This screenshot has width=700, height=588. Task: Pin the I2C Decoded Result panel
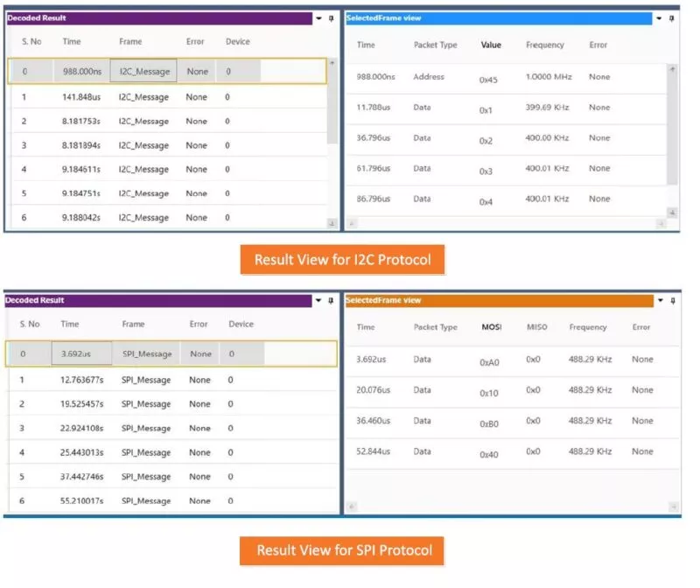(x=332, y=17)
